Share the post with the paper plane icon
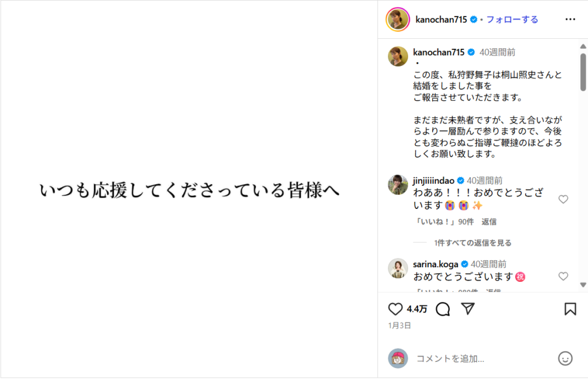 click(x=467, y=309)
